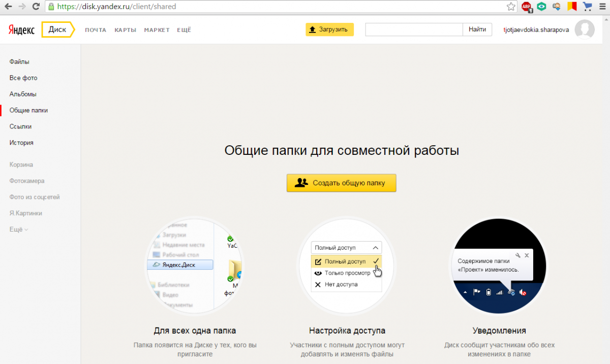Click the yellow Загрузить upload button
The image size is (610, 364).
coord(329,29)
